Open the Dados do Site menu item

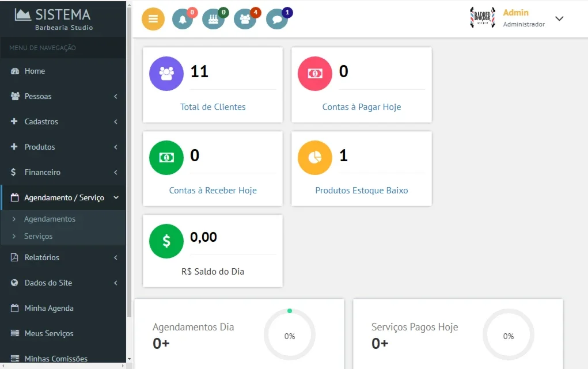tap(63, 283)
